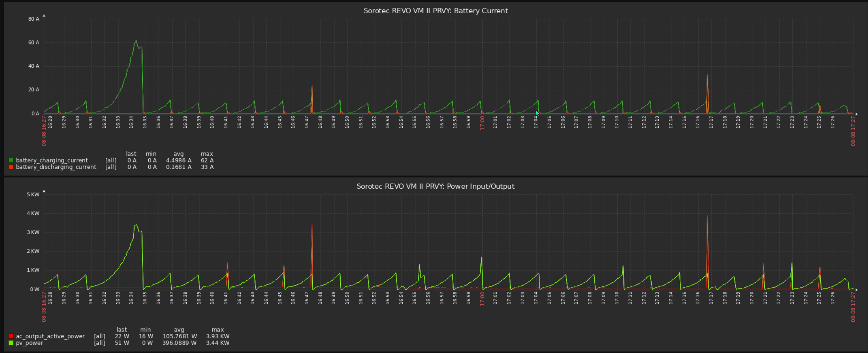Click the green pv_power legend swatch
The height and width of the screenshot is (353, 868).
pyautogui.click(x=11, y=343)
